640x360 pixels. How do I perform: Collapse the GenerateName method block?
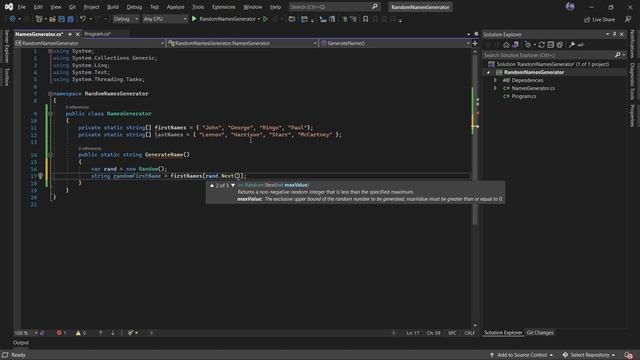point(51,155)
